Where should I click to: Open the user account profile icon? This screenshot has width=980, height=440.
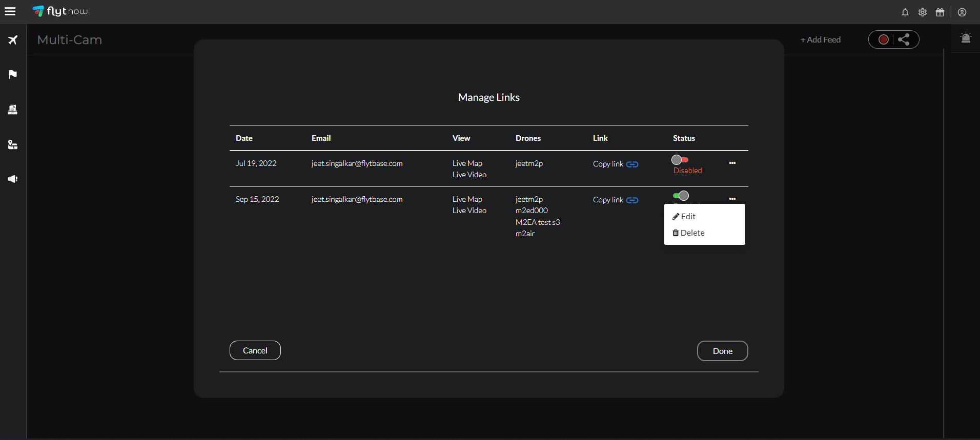coord(962,12)
